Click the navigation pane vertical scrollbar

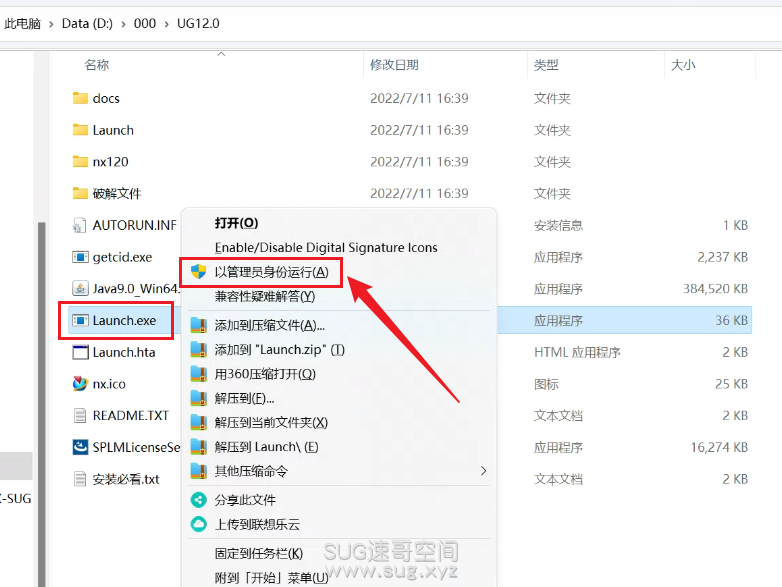(41, 404)
